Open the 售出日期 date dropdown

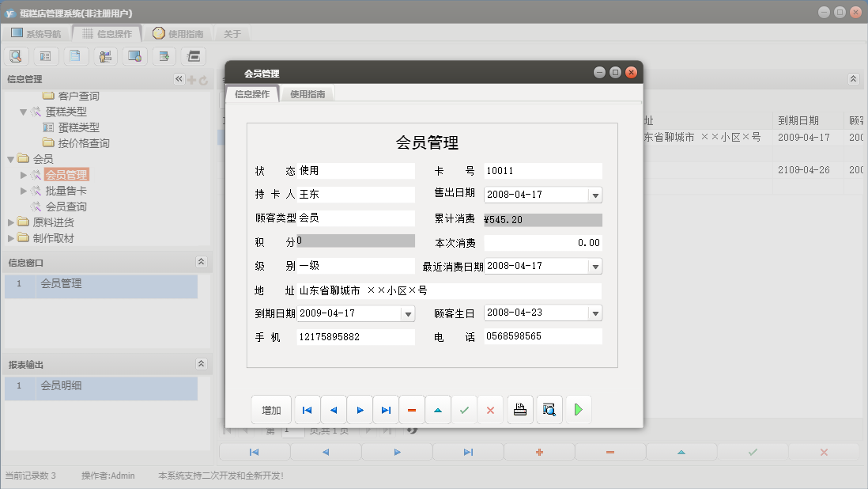tap(595, 194)
